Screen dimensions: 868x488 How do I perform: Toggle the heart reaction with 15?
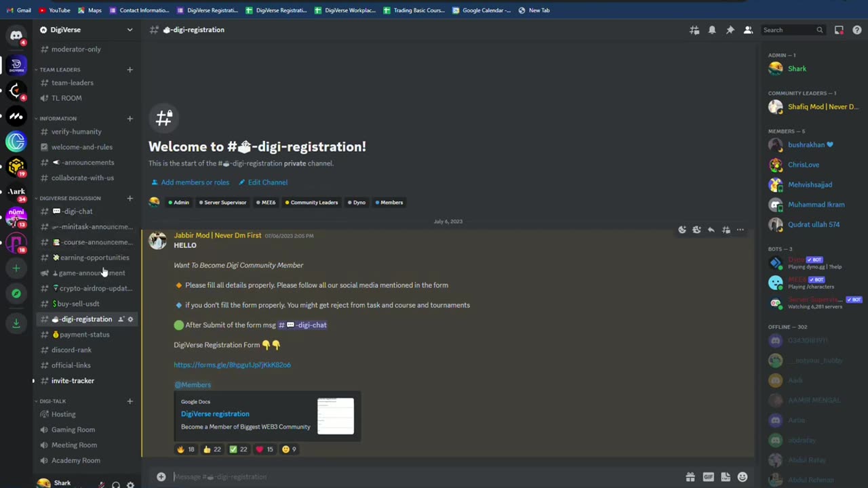click(x=264, y=449)
